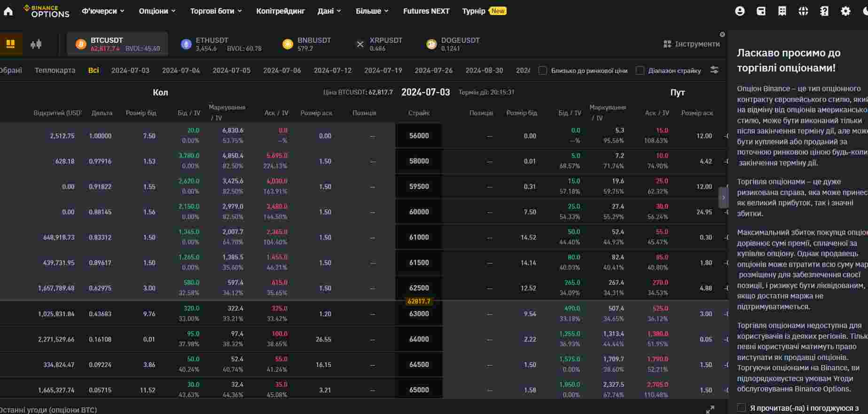Select the BTCUSDT coin icon

(81, 44)
